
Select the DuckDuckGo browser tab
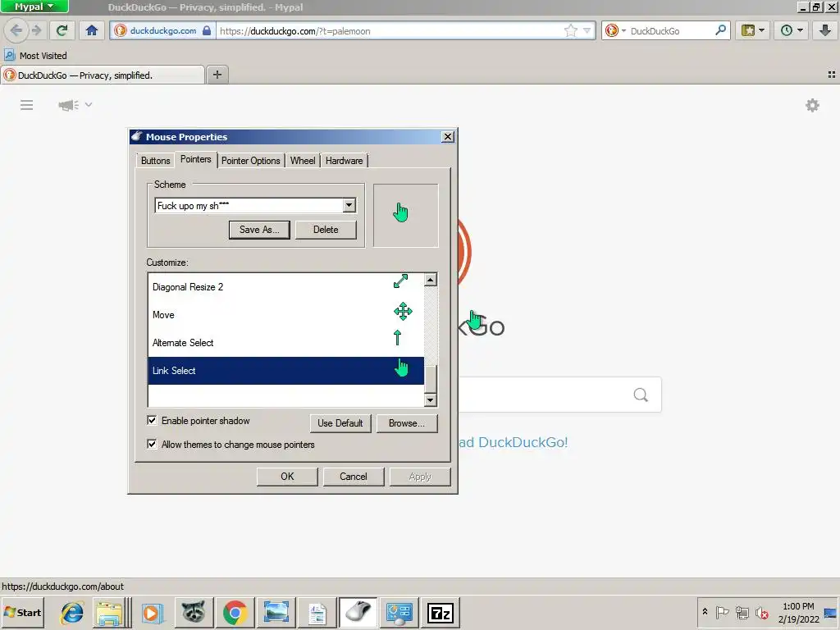103,75
